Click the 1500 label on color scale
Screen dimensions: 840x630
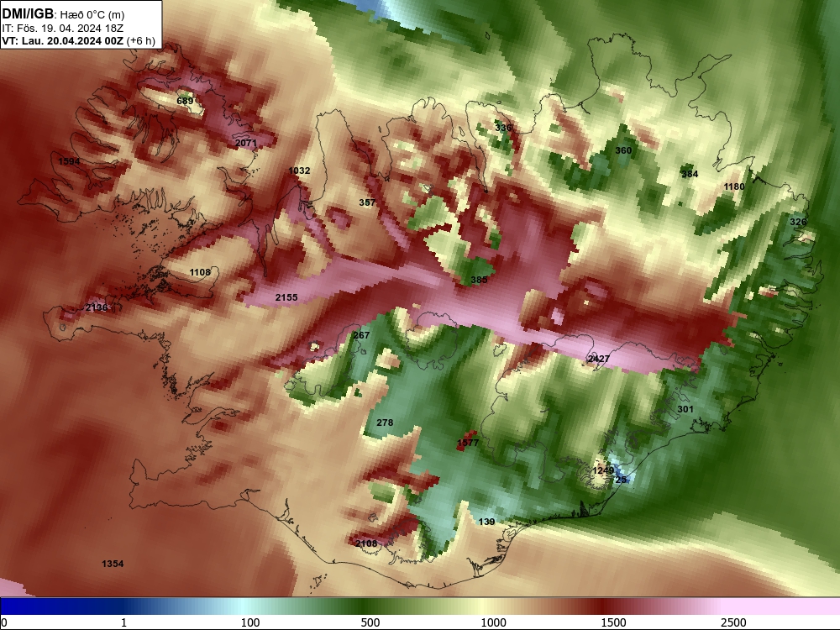pyautogui.click(x=613, y=622)
